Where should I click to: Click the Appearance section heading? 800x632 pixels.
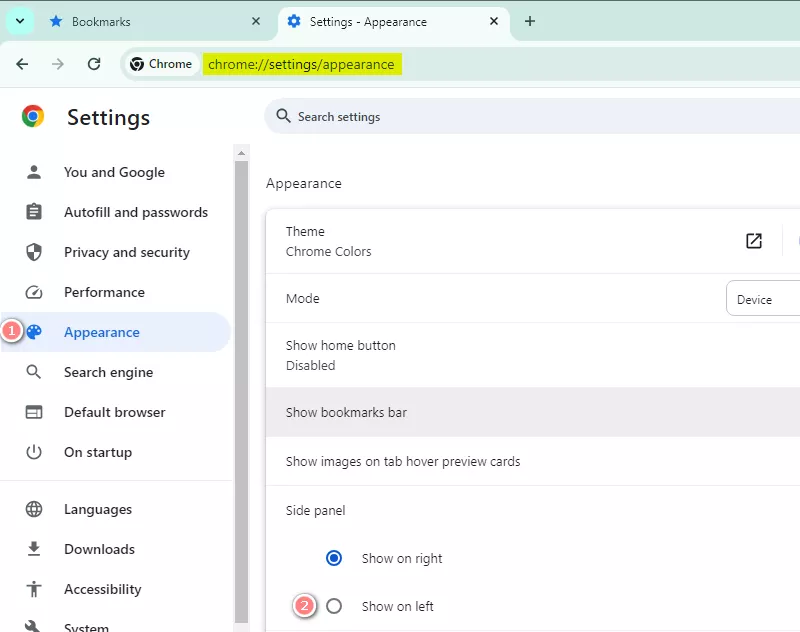coord(304,184)
